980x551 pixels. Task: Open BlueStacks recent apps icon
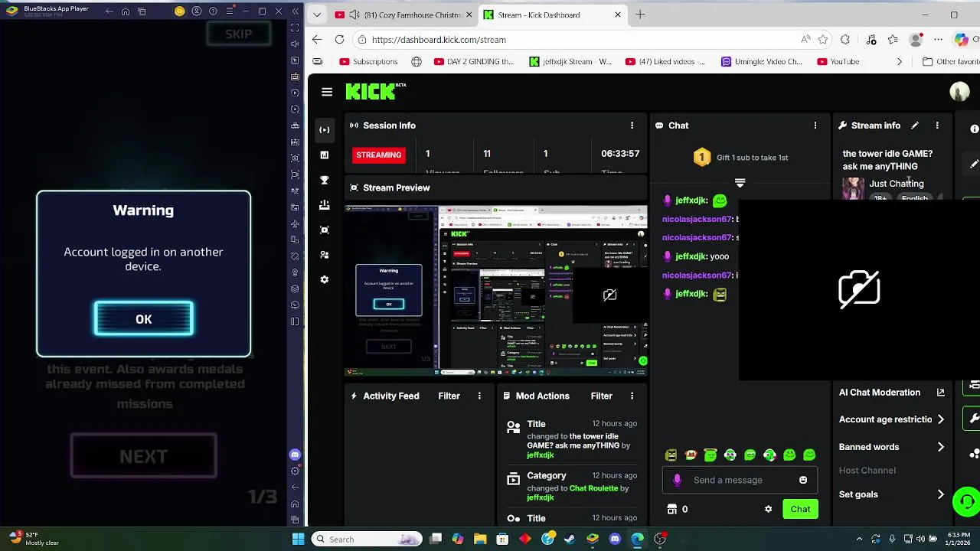(142, 11)
